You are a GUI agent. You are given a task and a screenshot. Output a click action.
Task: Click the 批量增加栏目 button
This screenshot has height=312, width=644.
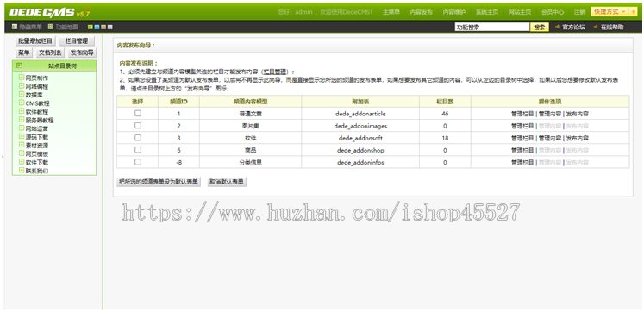pyautogui.click(x=34, y=41)
